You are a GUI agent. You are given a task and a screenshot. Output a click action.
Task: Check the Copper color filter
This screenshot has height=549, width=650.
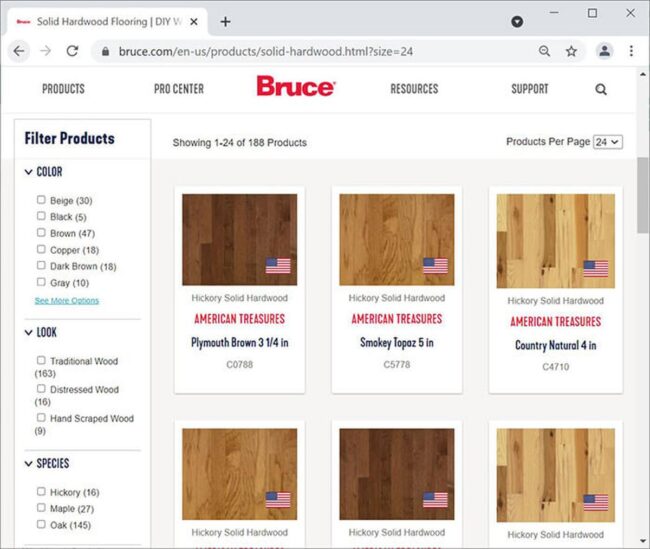tap(41, 249)
